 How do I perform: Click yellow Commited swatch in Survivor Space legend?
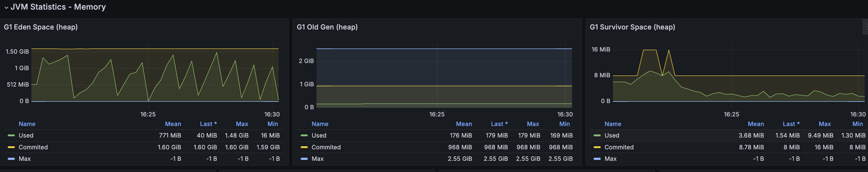(597, 147)
